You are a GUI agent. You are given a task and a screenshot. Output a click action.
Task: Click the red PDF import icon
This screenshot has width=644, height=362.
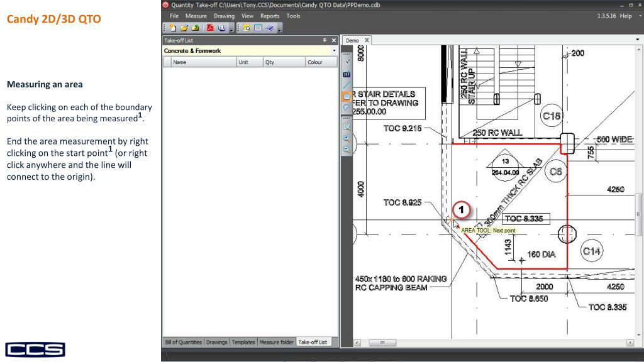tap(210, 28)
